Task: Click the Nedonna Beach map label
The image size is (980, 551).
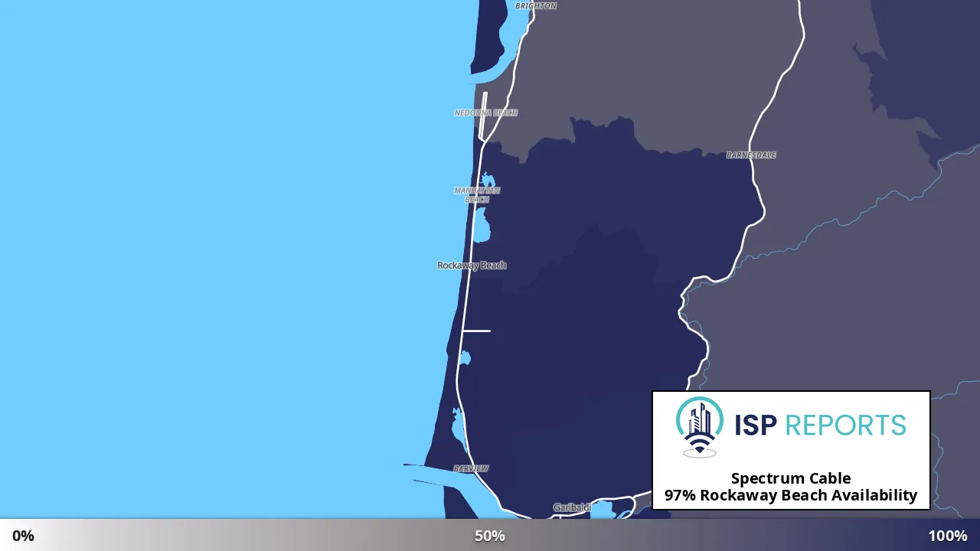Action: point(486,112)
